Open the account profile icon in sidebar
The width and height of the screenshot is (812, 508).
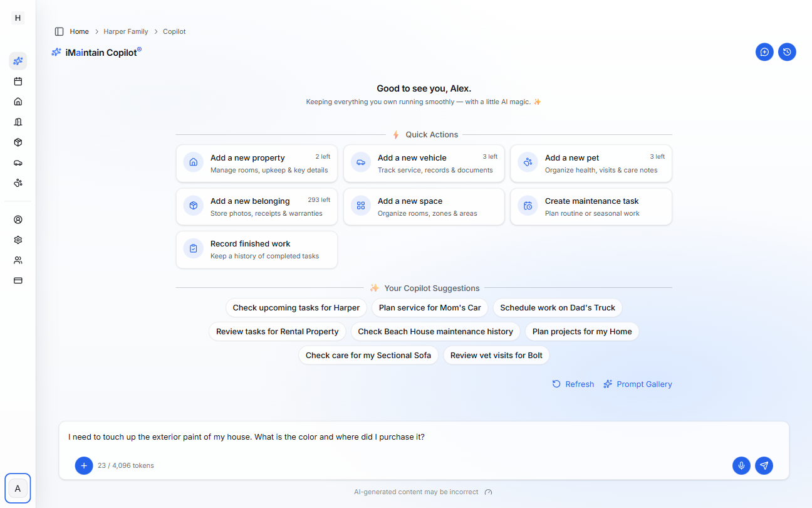click(18, 220)
